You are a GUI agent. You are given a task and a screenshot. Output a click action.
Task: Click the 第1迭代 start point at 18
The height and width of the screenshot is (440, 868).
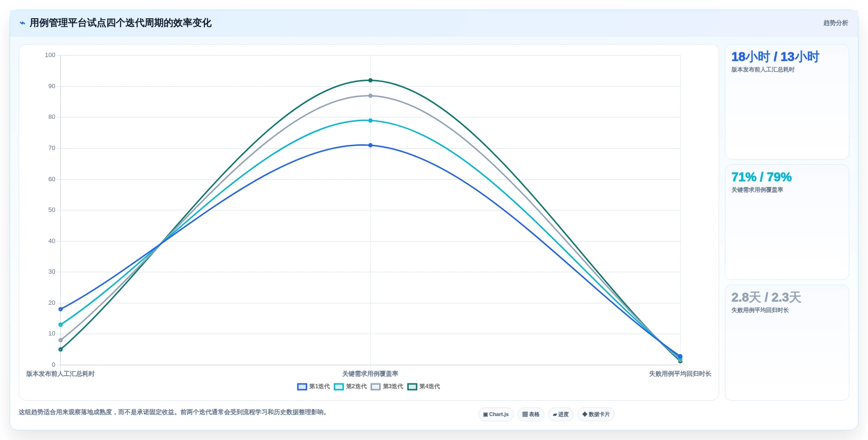(60, 309)
